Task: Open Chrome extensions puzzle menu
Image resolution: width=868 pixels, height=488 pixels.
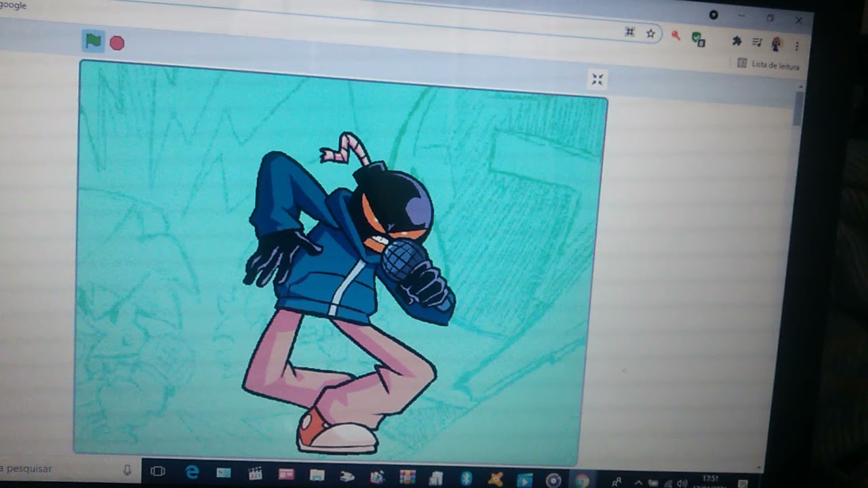Action: coord(736,41)
